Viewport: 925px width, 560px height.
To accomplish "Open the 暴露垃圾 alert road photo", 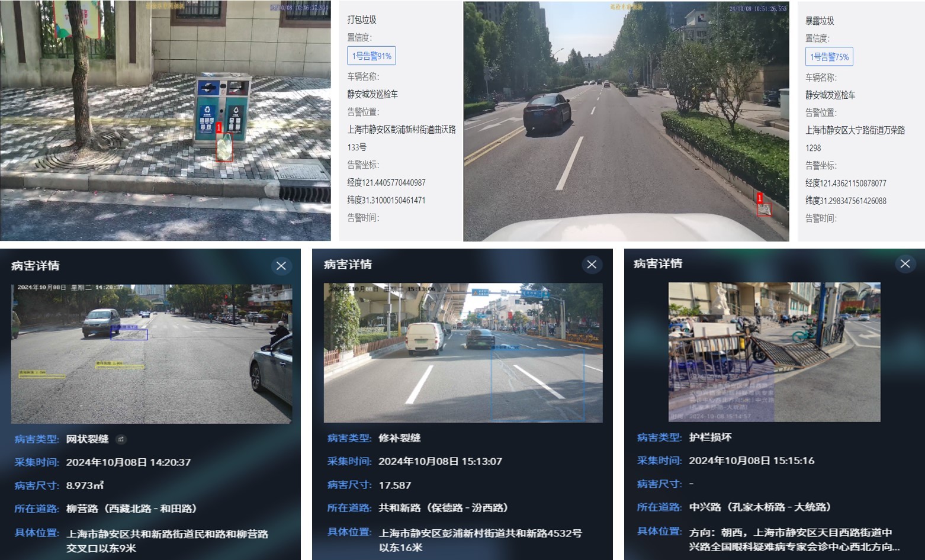I will point(626,121).
